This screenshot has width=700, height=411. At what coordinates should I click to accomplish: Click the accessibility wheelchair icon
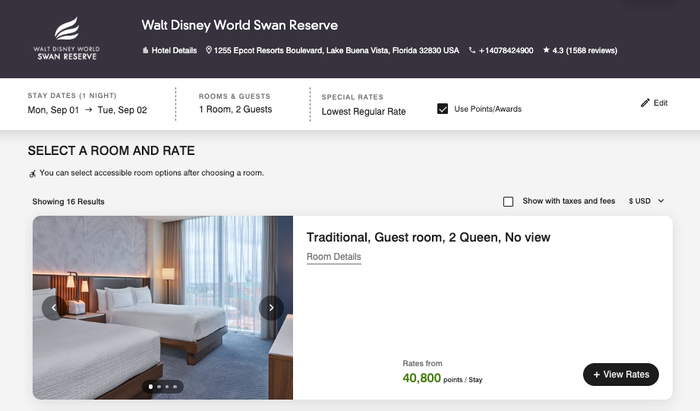(x=33, y=174)
